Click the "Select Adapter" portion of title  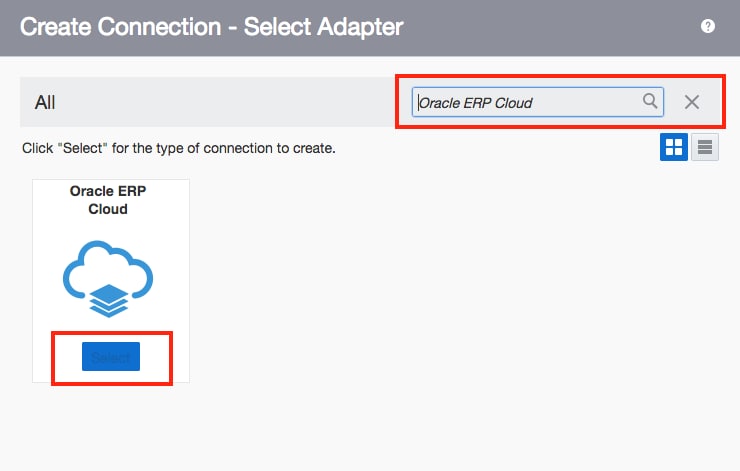click(326, 27)
